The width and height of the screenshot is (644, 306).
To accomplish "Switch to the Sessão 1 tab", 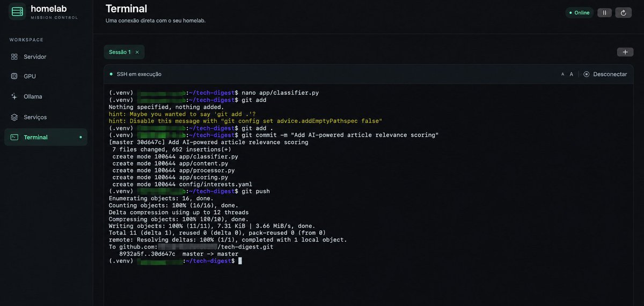I will pos(120,52).
